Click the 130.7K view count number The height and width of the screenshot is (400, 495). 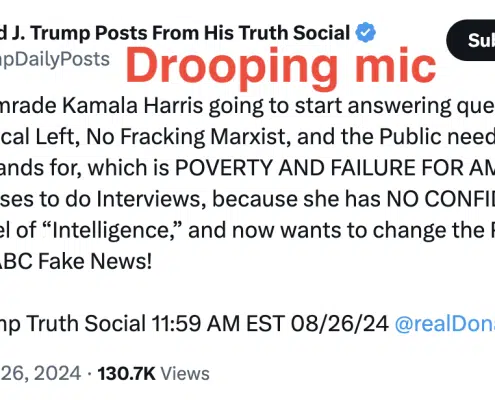point(127,374)
